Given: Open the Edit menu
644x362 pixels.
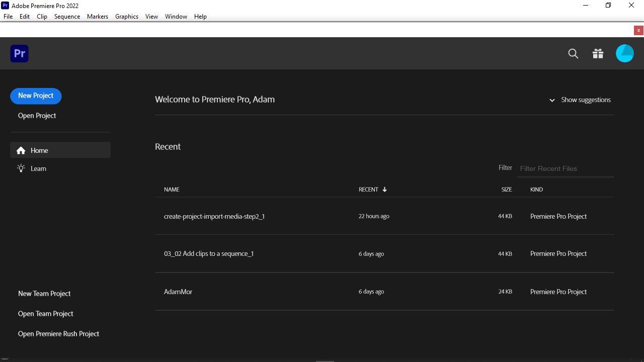Looking at the screenshot, I should point(25,17).
